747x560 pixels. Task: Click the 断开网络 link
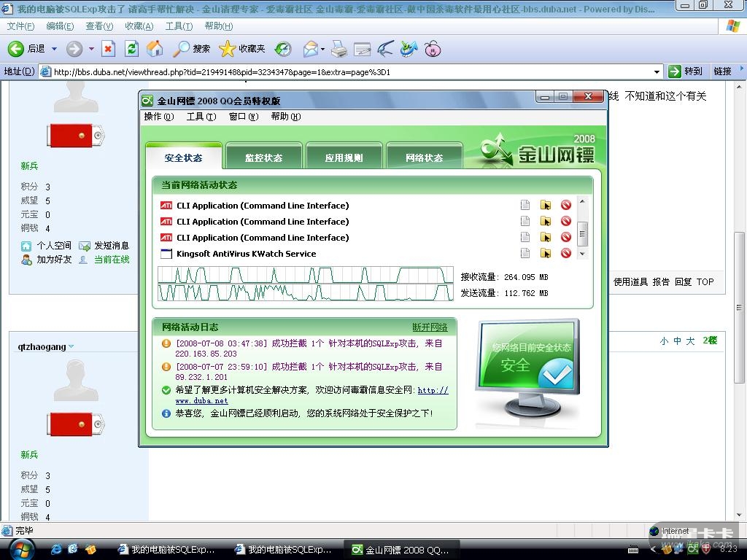coord(430,327)
